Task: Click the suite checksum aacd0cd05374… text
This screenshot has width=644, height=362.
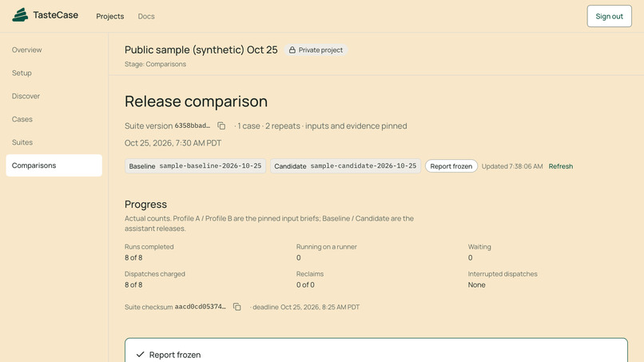Action: [200, 307]
